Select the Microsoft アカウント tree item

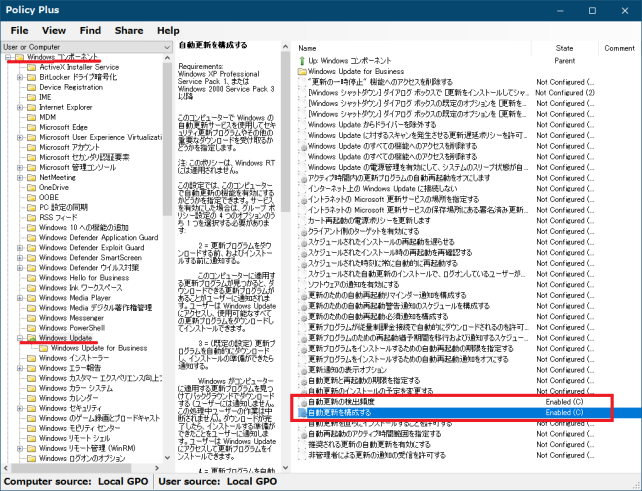click(x=69, y=147)
